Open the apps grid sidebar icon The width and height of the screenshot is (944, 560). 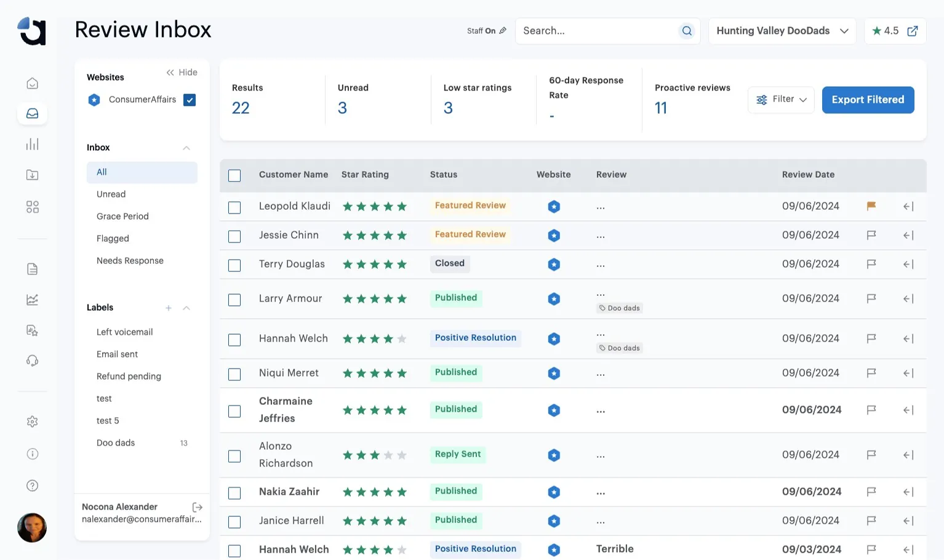click(33, 207)
